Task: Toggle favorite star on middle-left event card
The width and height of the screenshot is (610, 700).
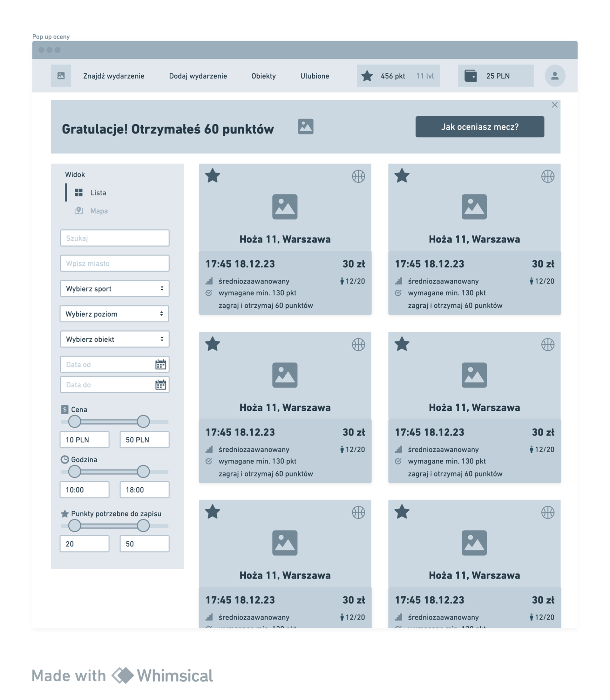Action: click(213, 344)
